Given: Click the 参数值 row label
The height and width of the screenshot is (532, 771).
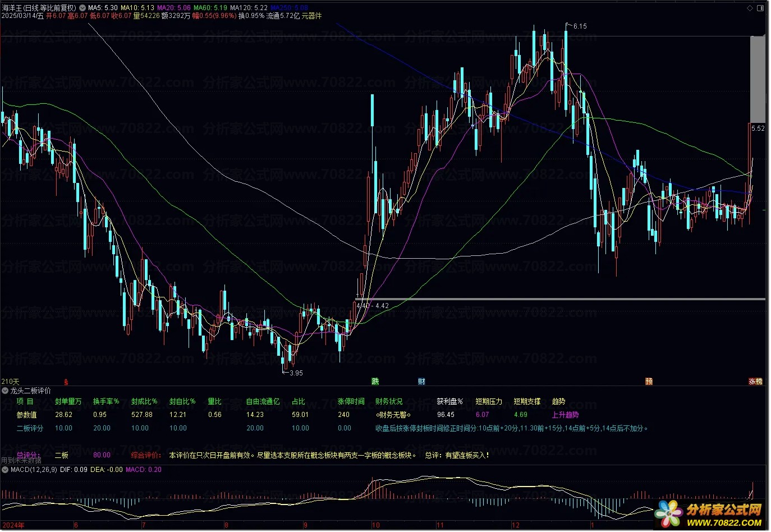Looking at the screenshot, I should (26, 415).
